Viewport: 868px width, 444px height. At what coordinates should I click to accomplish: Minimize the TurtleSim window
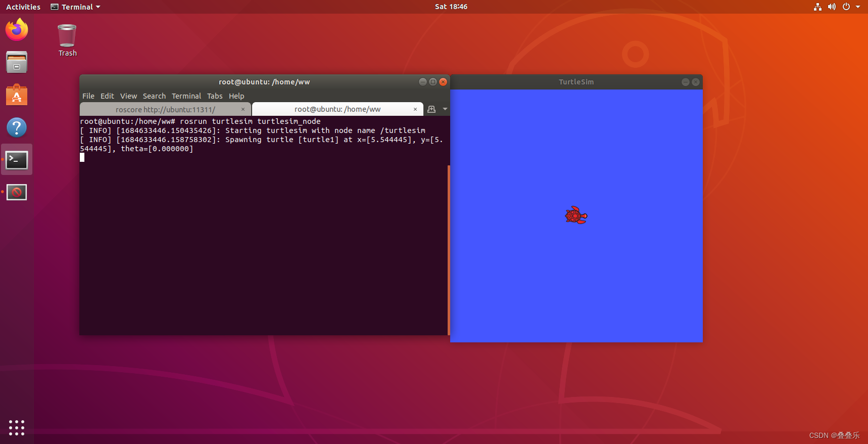(686, 82)
